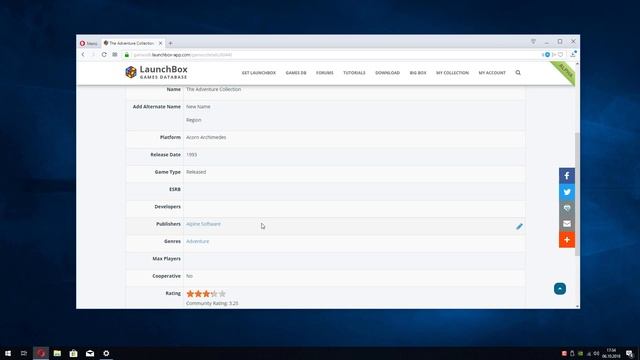This screenshot has height=360, width=640.
Task: Open GET LAUNCHBOX menu item
Action: (x=259, y=73)
